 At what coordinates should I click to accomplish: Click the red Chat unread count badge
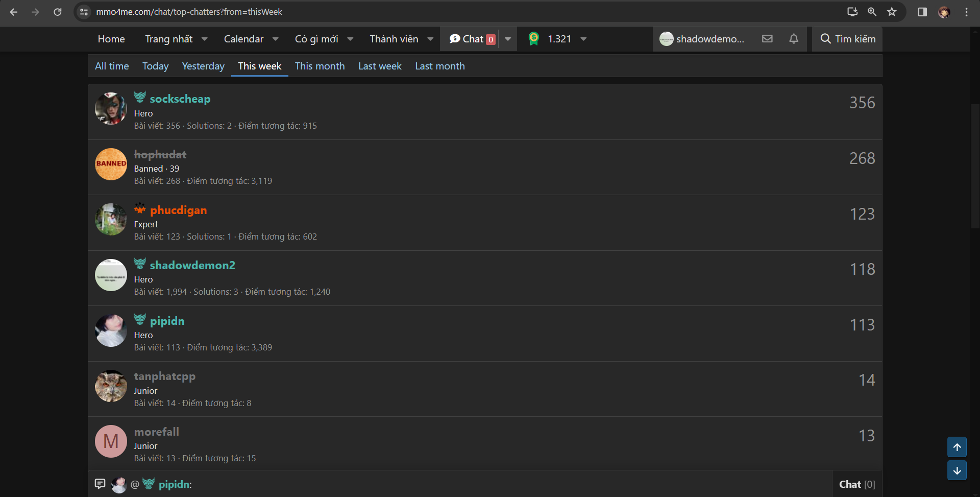491,39
